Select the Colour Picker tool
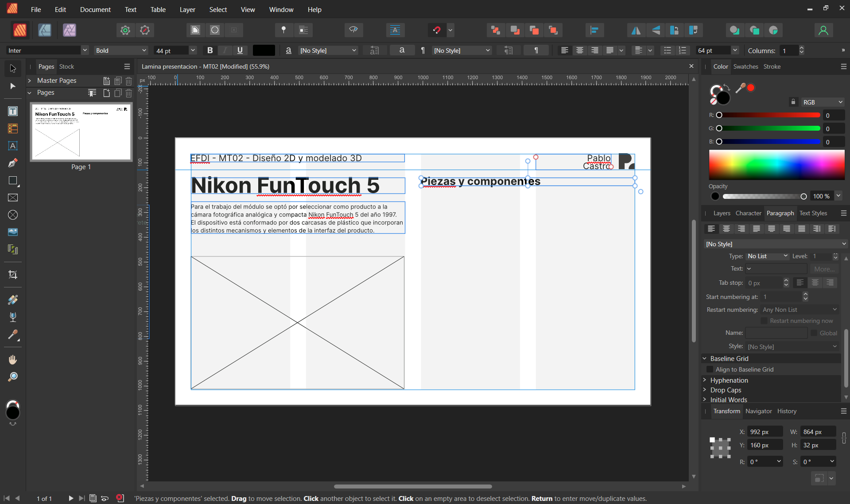The height and width of the screenshot is (504, 850). pyautogui.click(x=13, y=334)
